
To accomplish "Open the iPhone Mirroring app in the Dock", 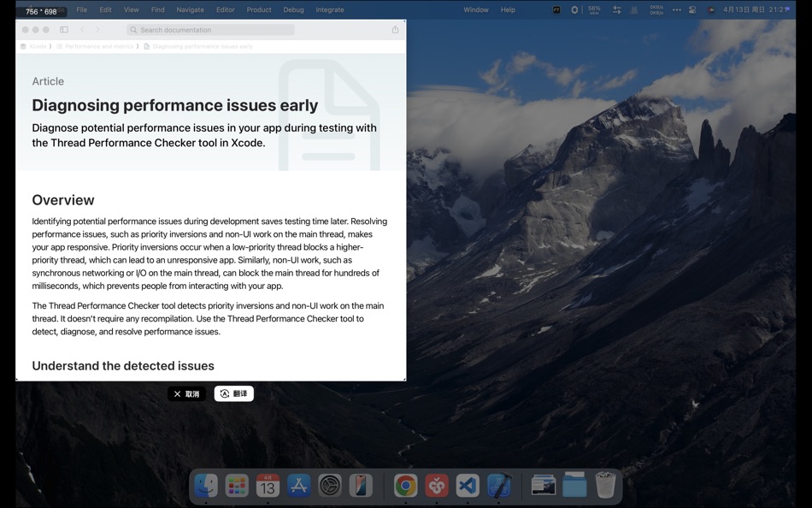I will click(362, 485).
